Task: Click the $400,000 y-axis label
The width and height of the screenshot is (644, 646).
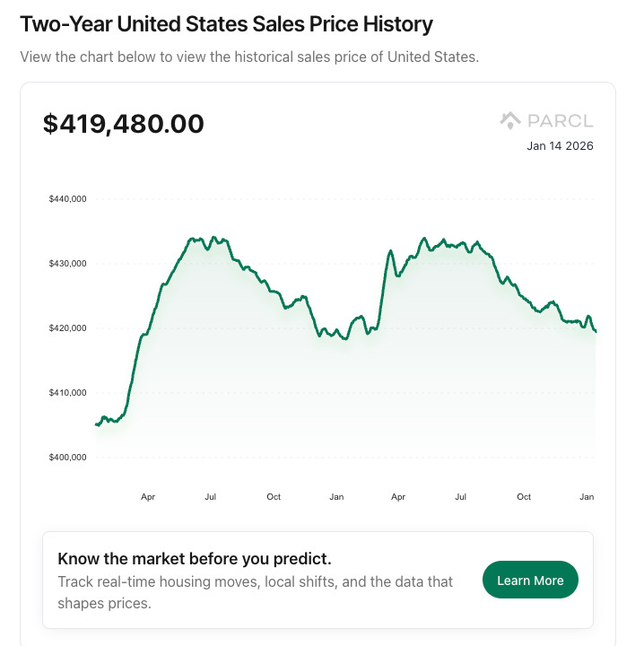Action: [67, 457]
